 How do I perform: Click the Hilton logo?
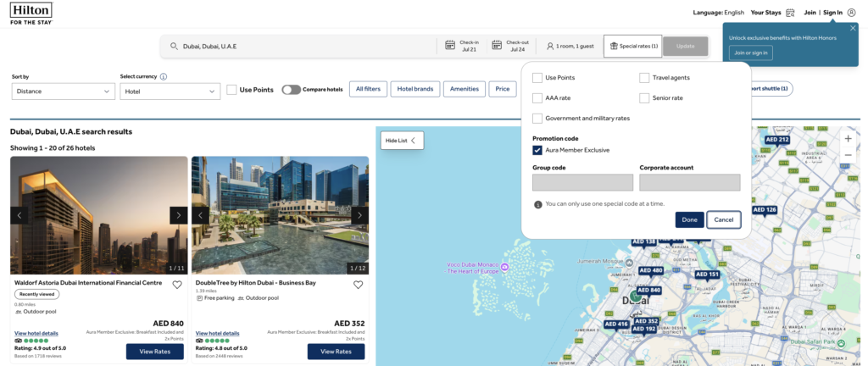(31, 14)
